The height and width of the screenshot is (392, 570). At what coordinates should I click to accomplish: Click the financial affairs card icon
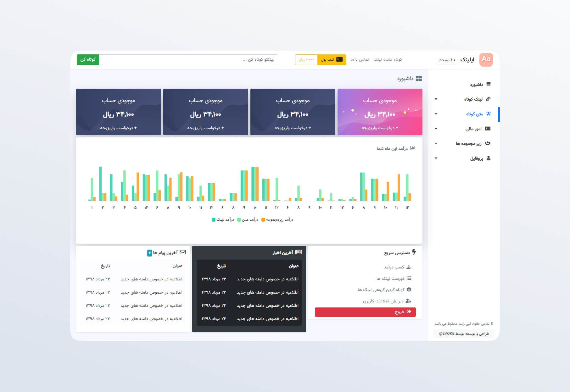click(488, 129)
